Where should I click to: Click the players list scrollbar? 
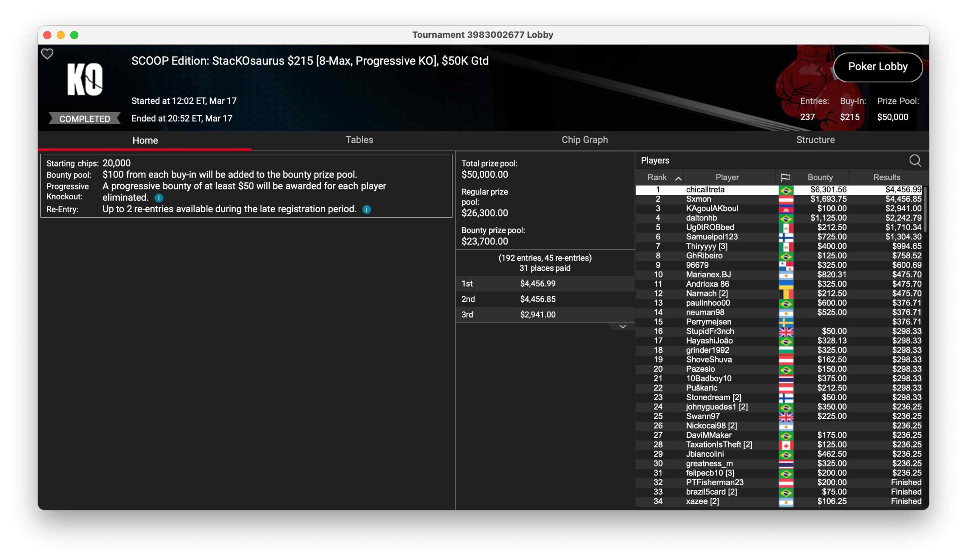(x=925, y=210)
